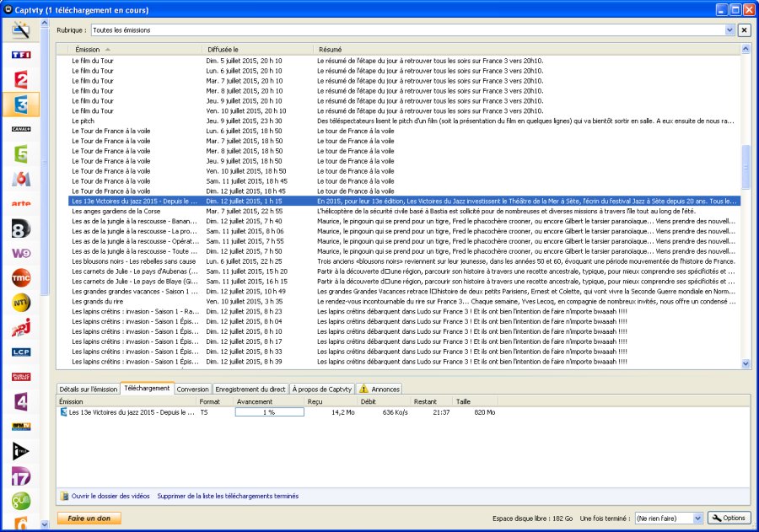Click 'Ouvrir le dossier des vidéos' link
759x532 pixels.
(110, 496)
